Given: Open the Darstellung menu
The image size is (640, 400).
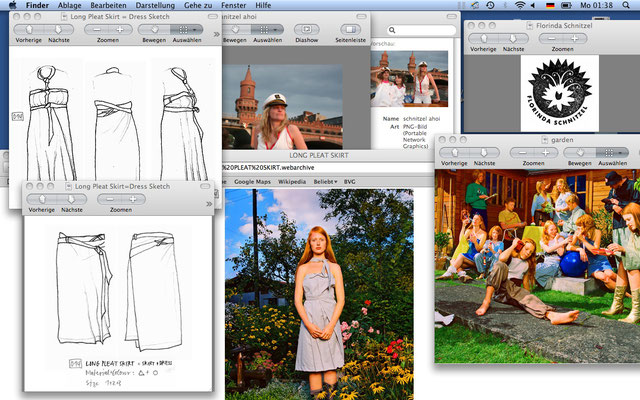Looking at the screenshot, I should [x=155, y=5].
